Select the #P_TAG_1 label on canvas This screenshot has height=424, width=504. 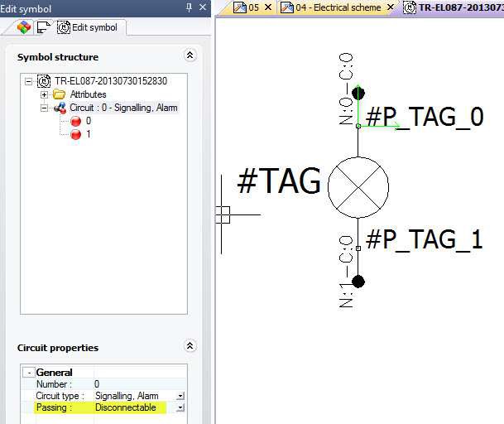coord(424,239)
